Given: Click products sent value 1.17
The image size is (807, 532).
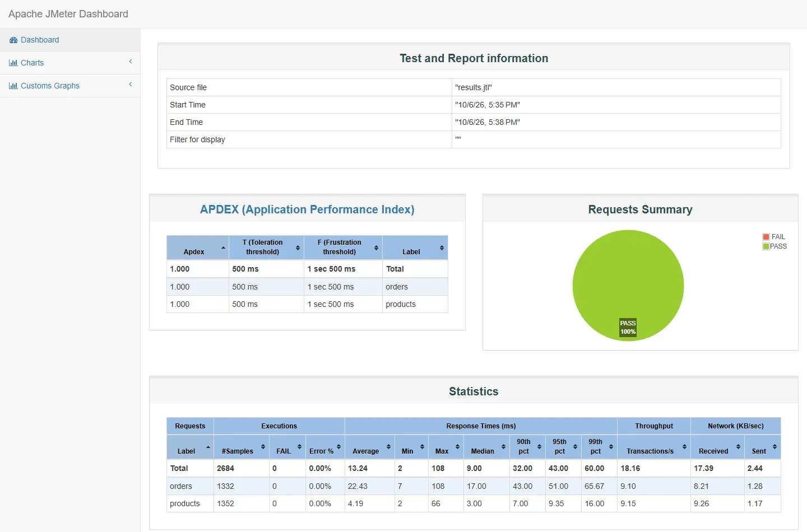Looking at the screenshot, I should (755, 503).
